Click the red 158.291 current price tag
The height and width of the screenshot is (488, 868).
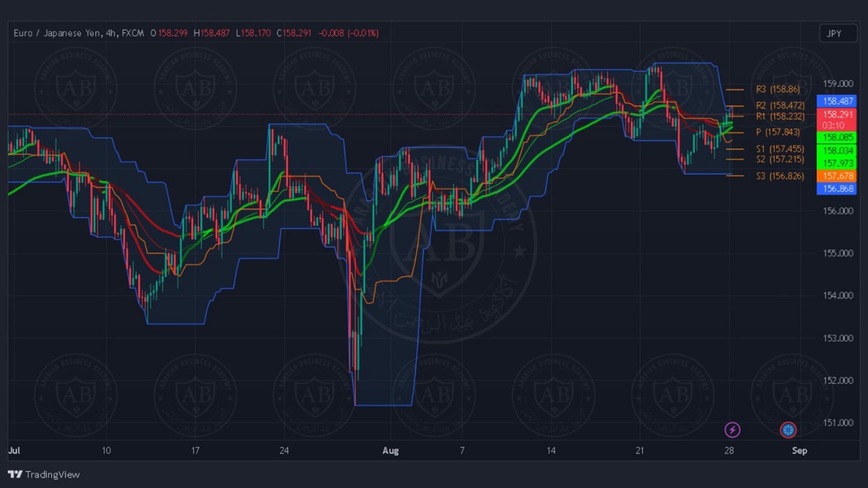point(837,114)
